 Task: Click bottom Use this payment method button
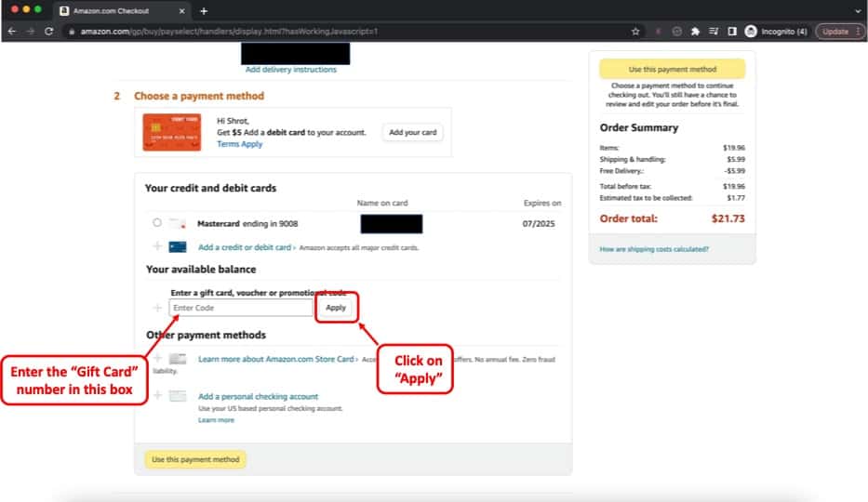[x=195, y=459]
